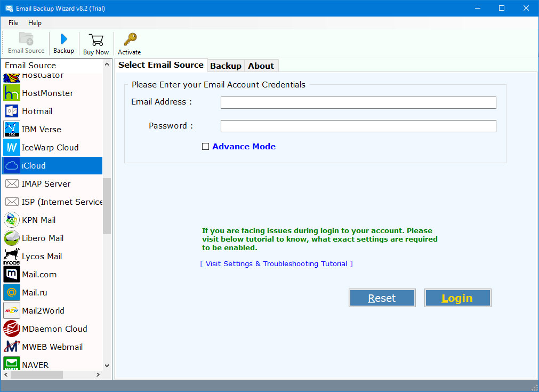Choose Mail.com text entry
The width and height of the screenshot is (539, 392).
click(39, 274)
